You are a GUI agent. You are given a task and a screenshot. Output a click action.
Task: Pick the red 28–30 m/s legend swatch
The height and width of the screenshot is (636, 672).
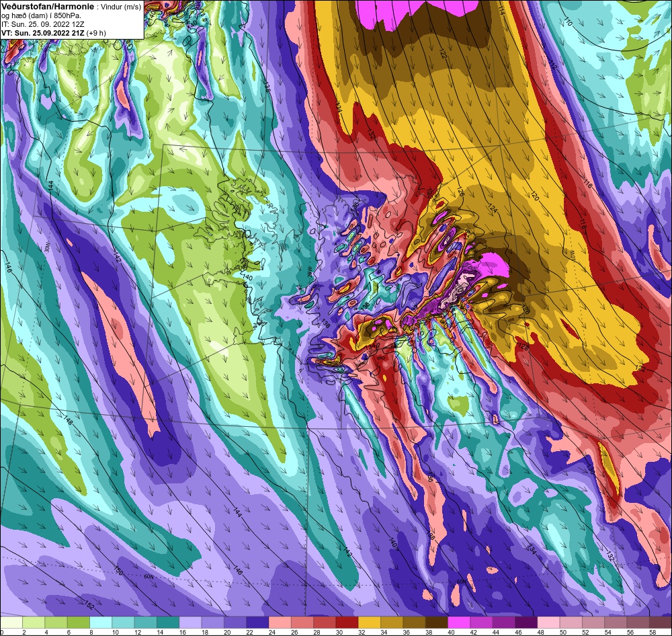tap(325, 623)
